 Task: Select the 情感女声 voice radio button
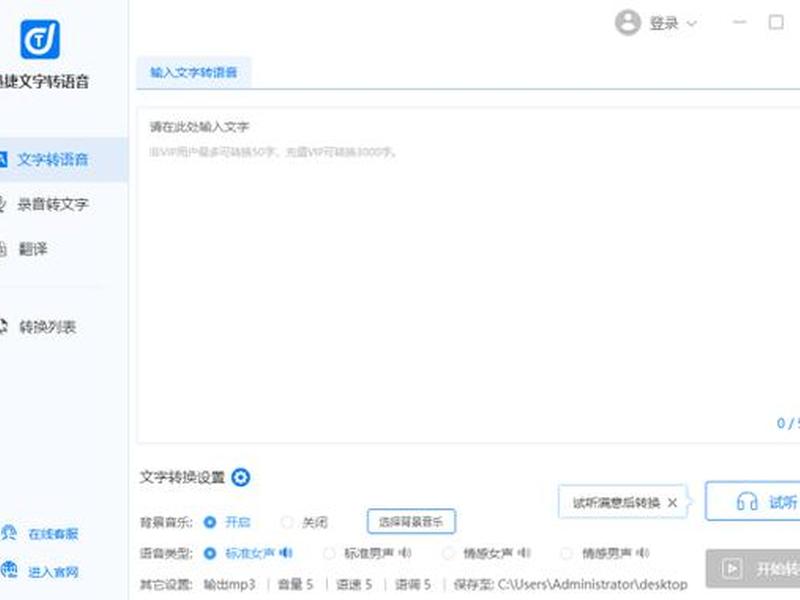tap(448, 553)
